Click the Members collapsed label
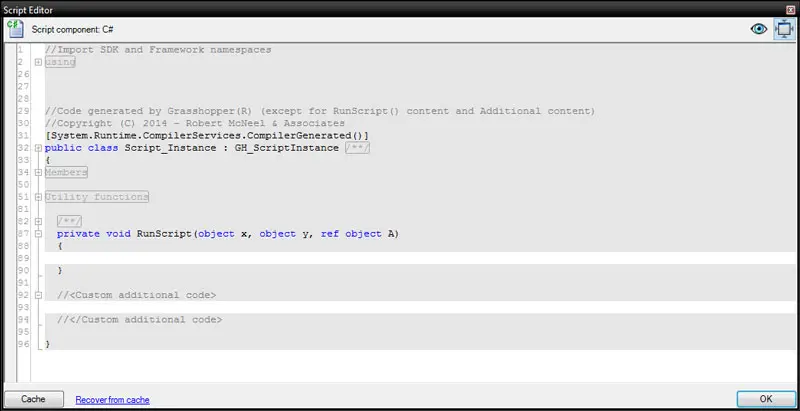Image resolution: width=800 pixels, height=411 pixels. pyautogui.click(x=66, y=172)
